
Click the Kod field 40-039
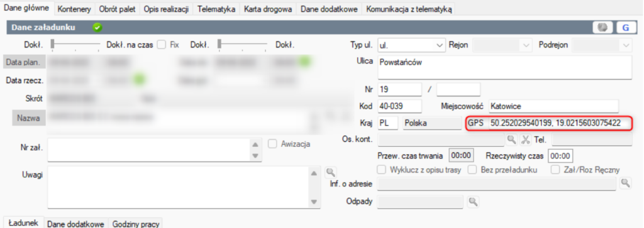(x=399, y=106)
